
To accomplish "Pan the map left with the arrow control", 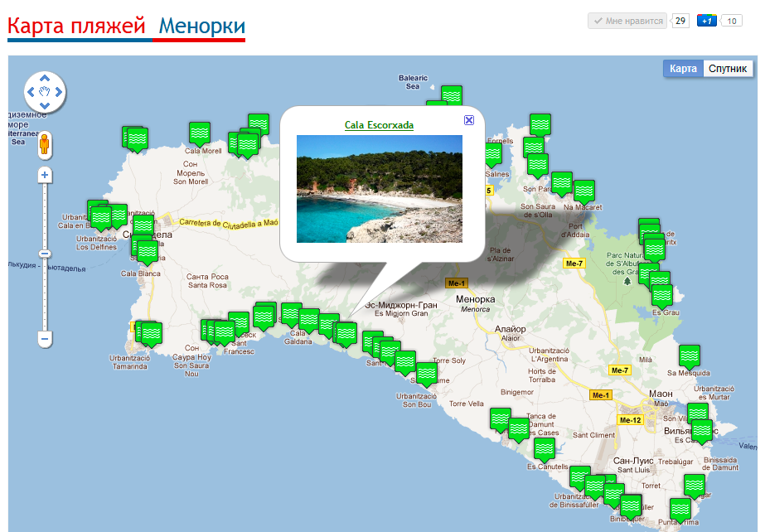I will pyautogui.click(x=31, y=92).
